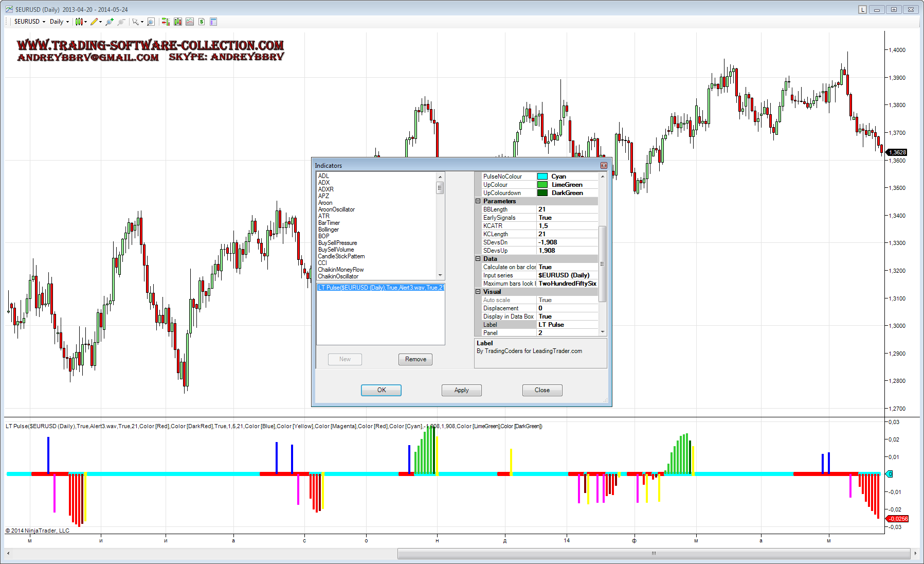Click Remove to delete LT Pulse
The width and height of the screenshot is (924, 564).
tap(415, 359)
